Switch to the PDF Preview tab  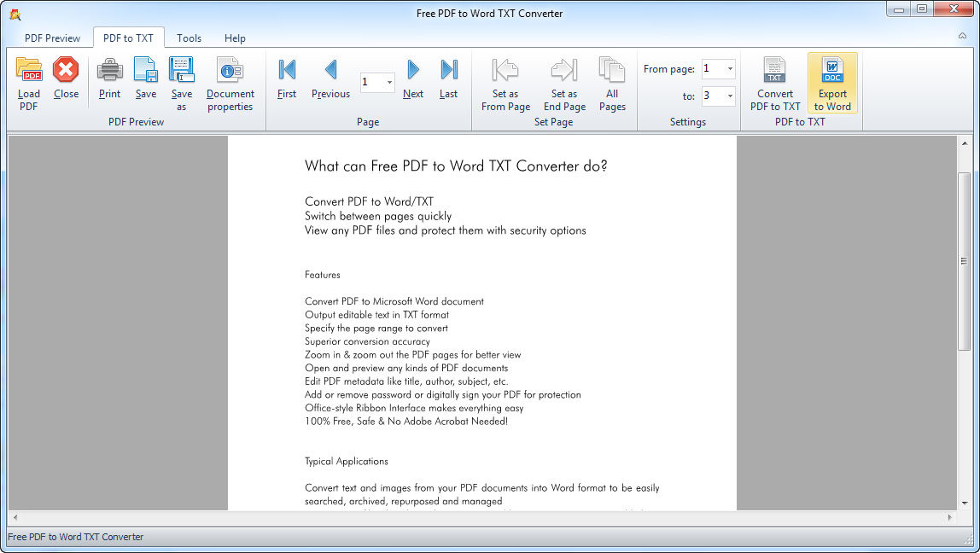pyautogui.click(x=53, y=38)
